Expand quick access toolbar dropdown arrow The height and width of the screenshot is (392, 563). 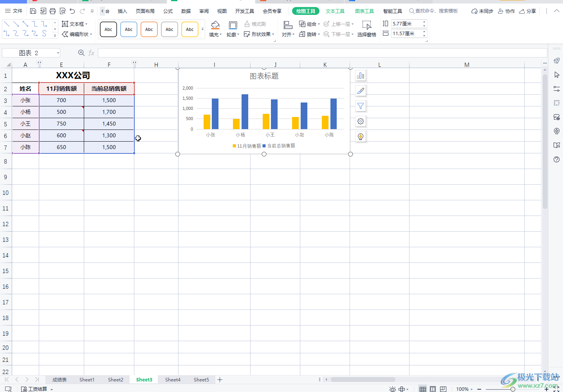(92, 11)
